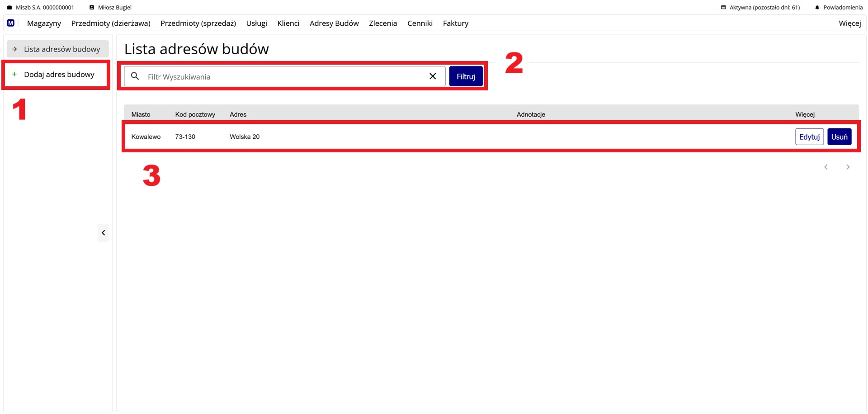Image resolution: width=868 pixels, height=414 pixels.
Task: Delete the Wolska 20 address with Usuń
Action: point(839,137)
